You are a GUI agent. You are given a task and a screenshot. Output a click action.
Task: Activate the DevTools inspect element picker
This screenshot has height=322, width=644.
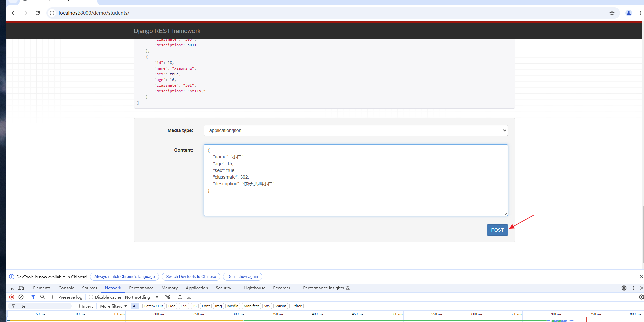[x=12, y=288]
